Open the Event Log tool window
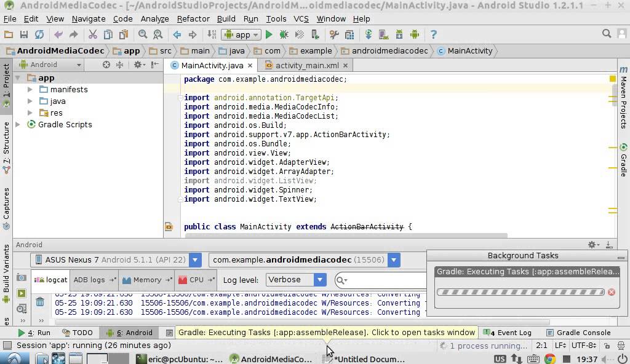Screen dimensions: 630x364 coord(508,333)
